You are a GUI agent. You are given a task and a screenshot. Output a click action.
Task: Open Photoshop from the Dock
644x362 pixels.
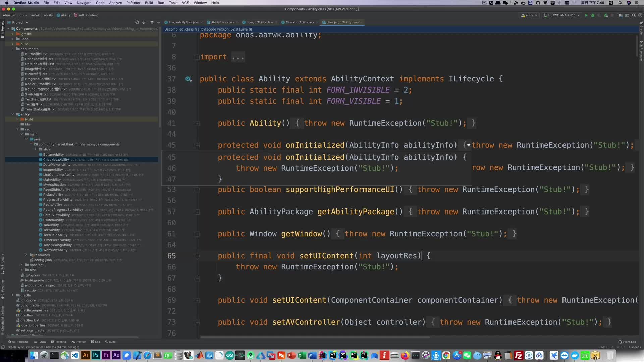(x=96, y=355)
